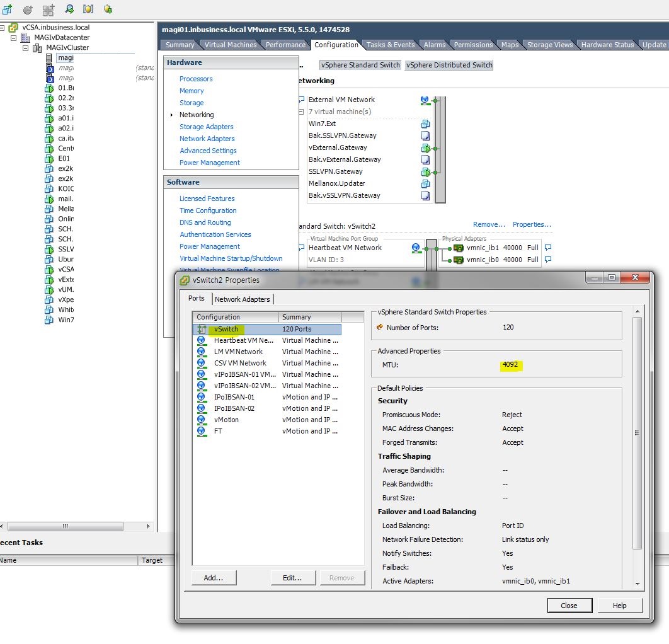Select the E01 virtual machine in inventory tree

tap(64, 158)
